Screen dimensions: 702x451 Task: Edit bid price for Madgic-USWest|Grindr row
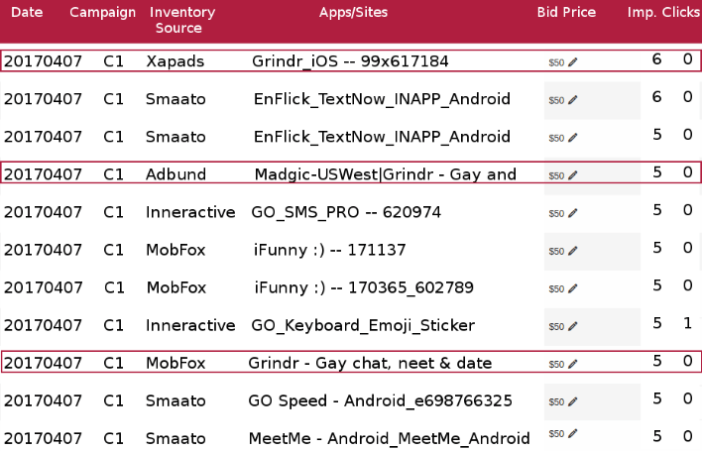573,175
